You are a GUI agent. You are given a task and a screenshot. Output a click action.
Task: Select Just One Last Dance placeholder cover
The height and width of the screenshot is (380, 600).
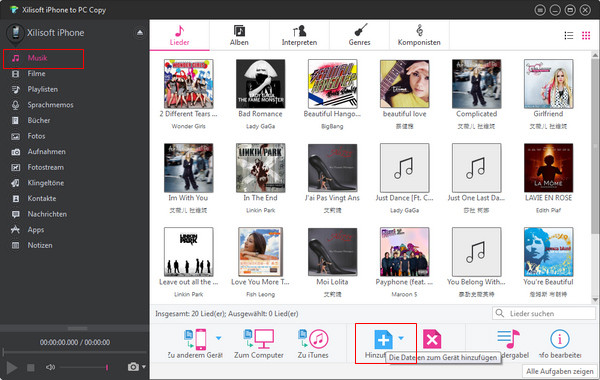[476, 168]
